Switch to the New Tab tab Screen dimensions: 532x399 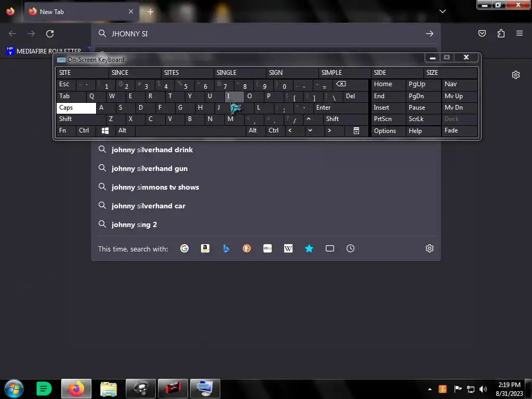[x=82, y=11]
